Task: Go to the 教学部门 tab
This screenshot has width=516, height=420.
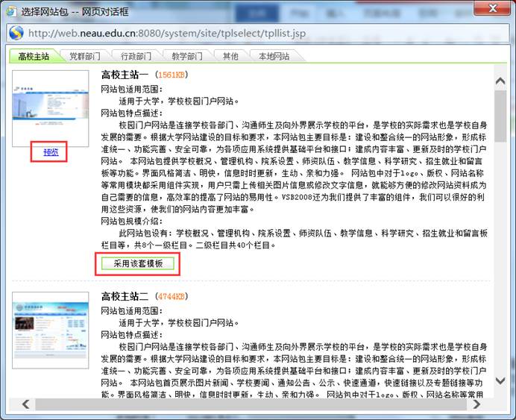Action: pos(186,56)
